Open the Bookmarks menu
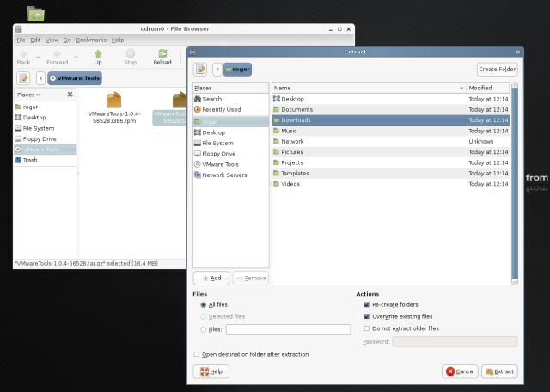 point(91,40)
